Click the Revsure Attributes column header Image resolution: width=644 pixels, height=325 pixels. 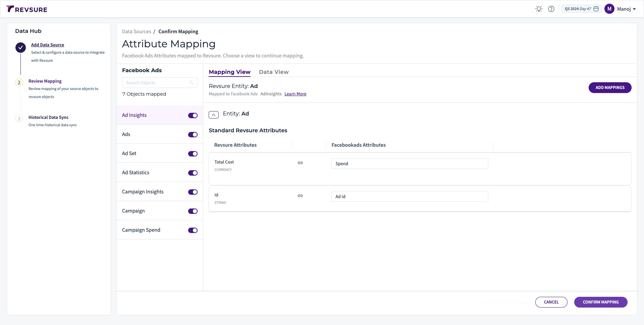(x=235, y=145)
